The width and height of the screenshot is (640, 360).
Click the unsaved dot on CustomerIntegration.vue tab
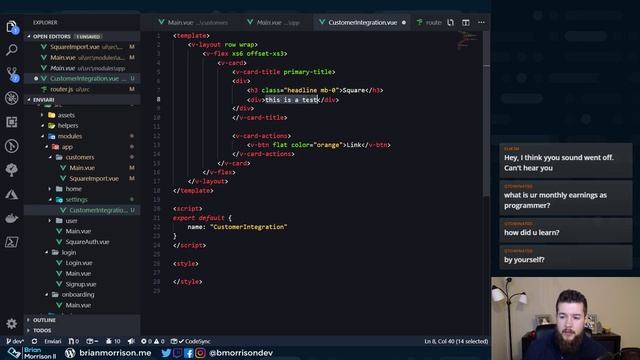pos(404,22)
